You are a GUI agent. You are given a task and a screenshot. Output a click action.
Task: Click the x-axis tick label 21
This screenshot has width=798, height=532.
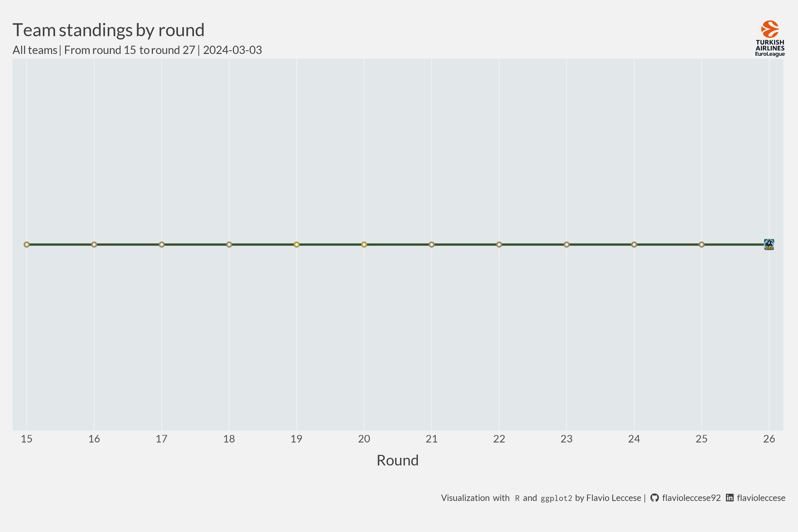point(431,439)
